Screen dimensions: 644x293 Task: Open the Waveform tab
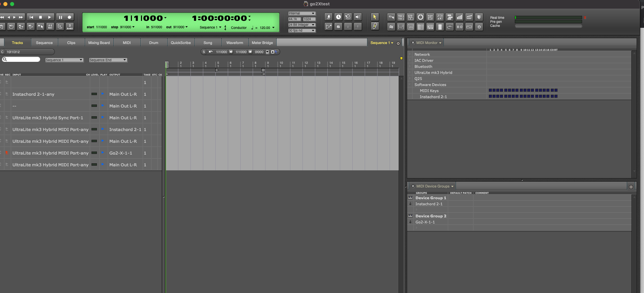(x=235, y=43)
